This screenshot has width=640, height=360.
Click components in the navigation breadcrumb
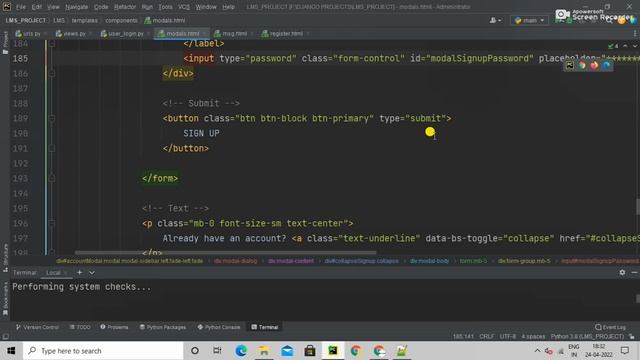pyautogui.click(x=122, y=20)
